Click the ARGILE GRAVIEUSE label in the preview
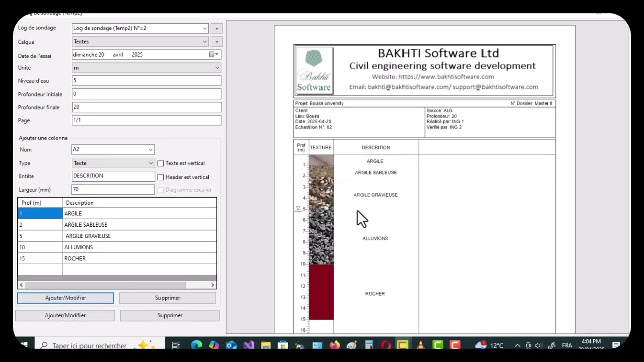The image size is (644, 362). point(375,195)
